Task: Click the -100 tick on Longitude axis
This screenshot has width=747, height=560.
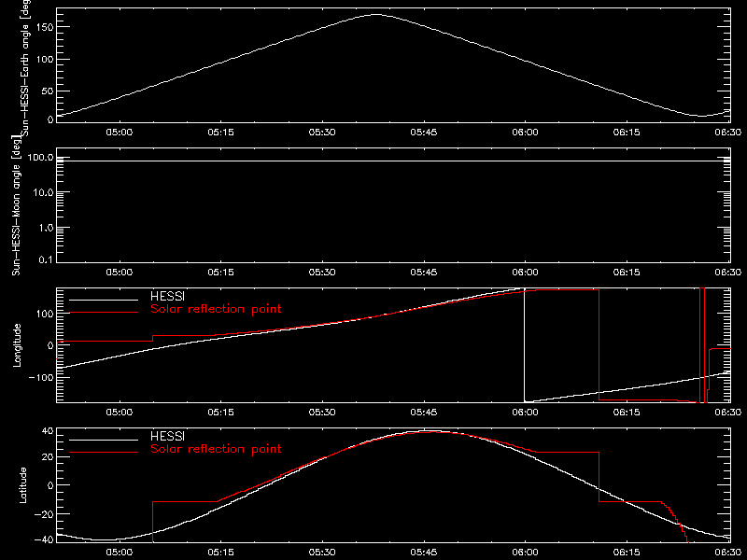Action: 41,377
